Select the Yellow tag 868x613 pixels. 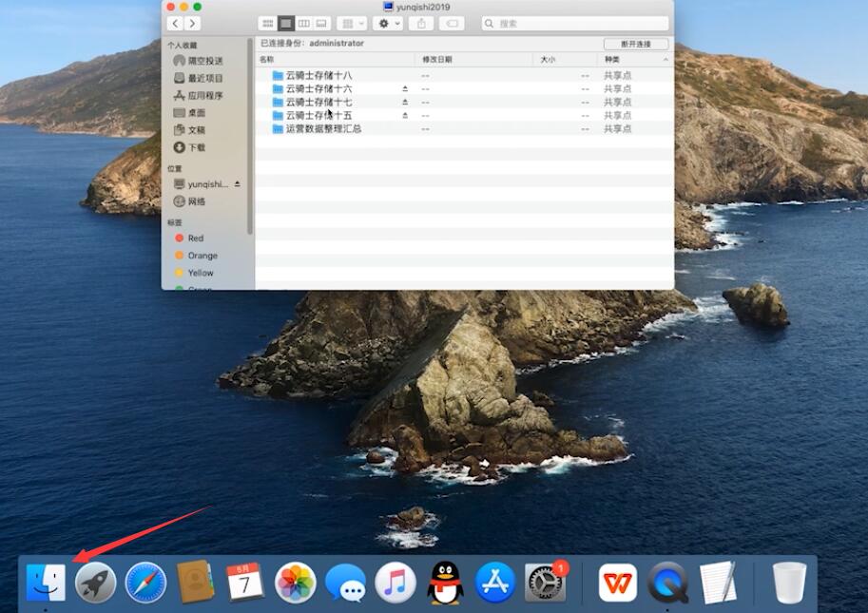[194, 273]
